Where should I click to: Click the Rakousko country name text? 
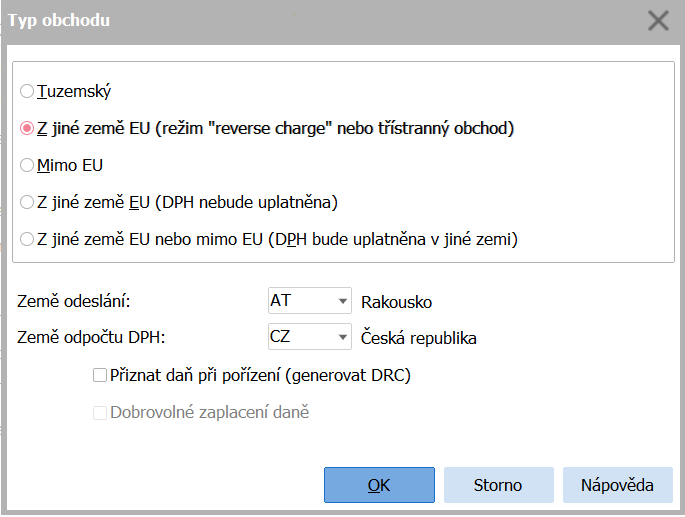396,302
